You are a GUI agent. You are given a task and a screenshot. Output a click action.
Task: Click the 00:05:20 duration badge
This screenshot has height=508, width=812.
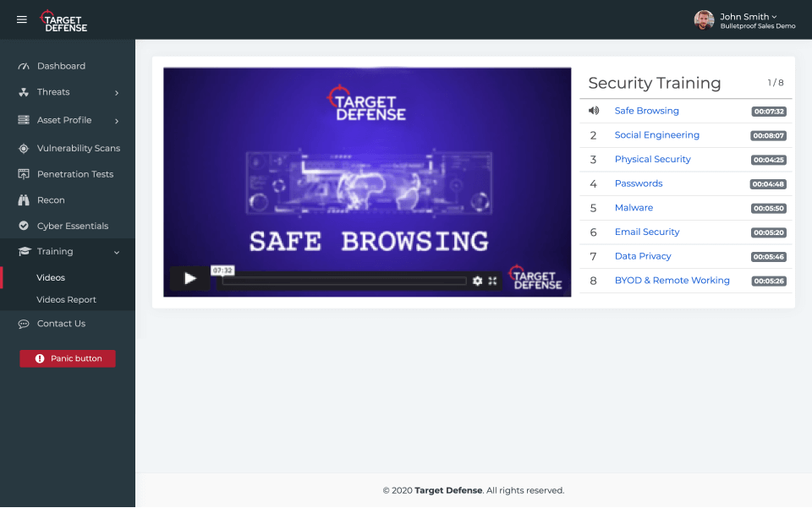[769, 232]
